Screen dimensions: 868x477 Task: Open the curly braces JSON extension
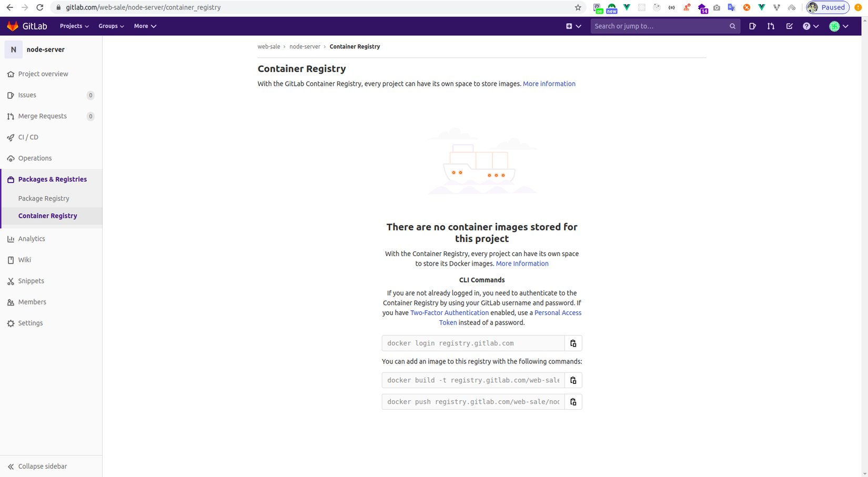click(672, 7)
